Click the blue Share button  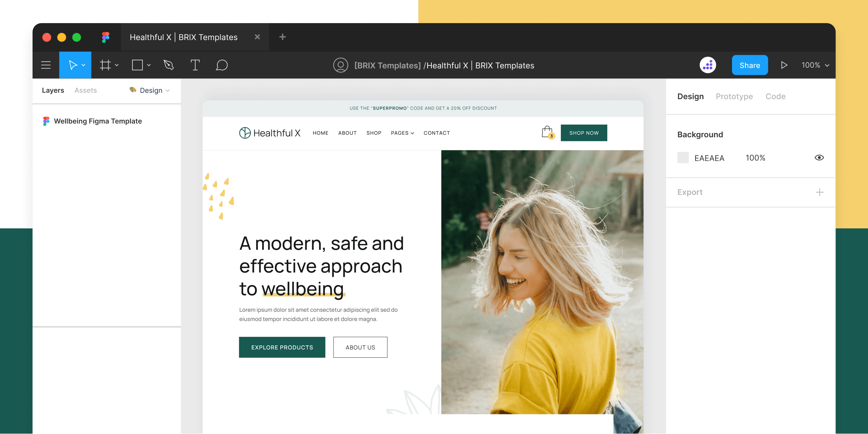click(x=750, y=65)
